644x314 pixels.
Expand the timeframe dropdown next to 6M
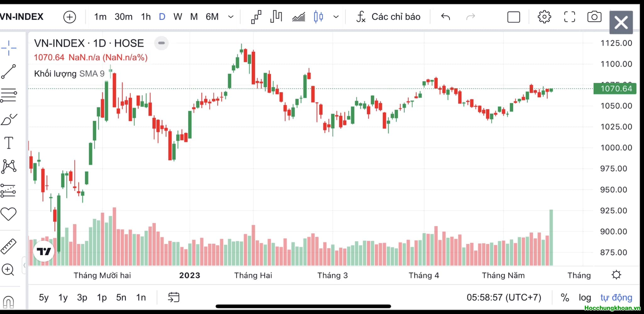[x=230, y=17]
